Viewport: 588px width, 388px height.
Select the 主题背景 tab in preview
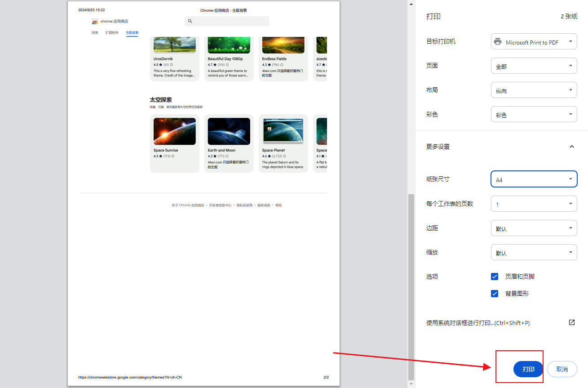pos(132,33)
